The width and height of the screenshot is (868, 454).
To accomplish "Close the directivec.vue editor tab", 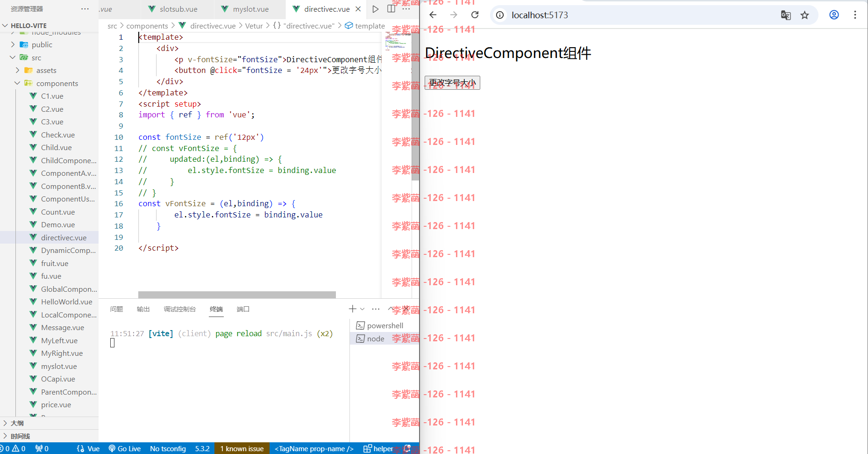I will coord(358,9).
